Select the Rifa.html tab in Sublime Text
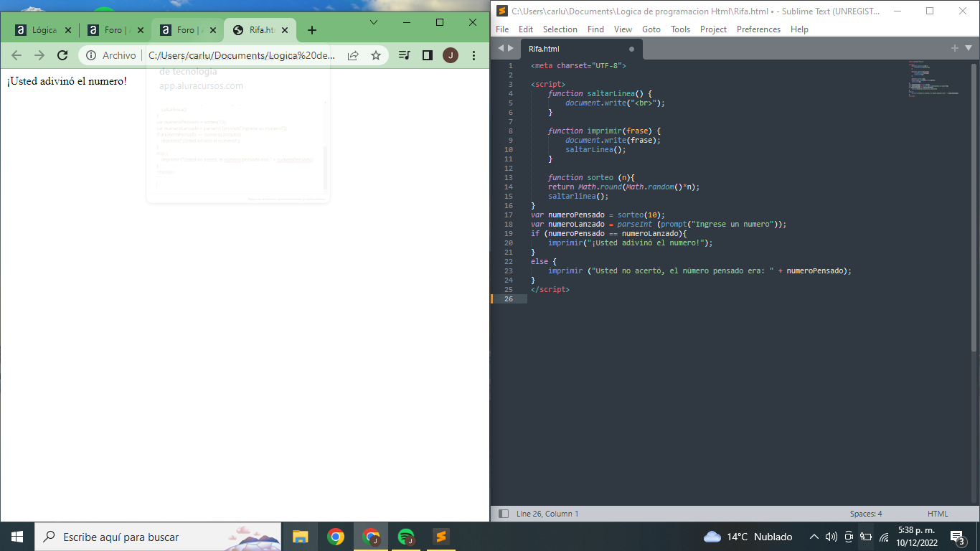This screenshot has width=980, height=551. 580,49
